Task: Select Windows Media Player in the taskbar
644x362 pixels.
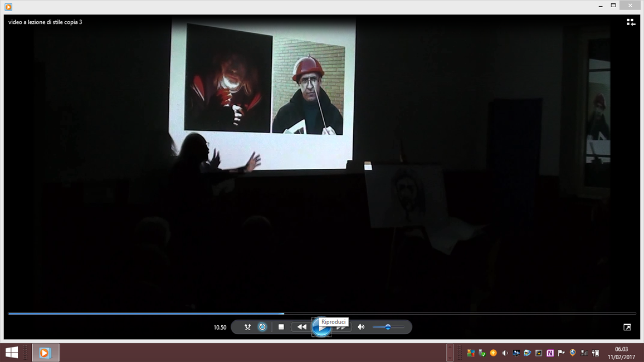Action: (x=46, y=353)
